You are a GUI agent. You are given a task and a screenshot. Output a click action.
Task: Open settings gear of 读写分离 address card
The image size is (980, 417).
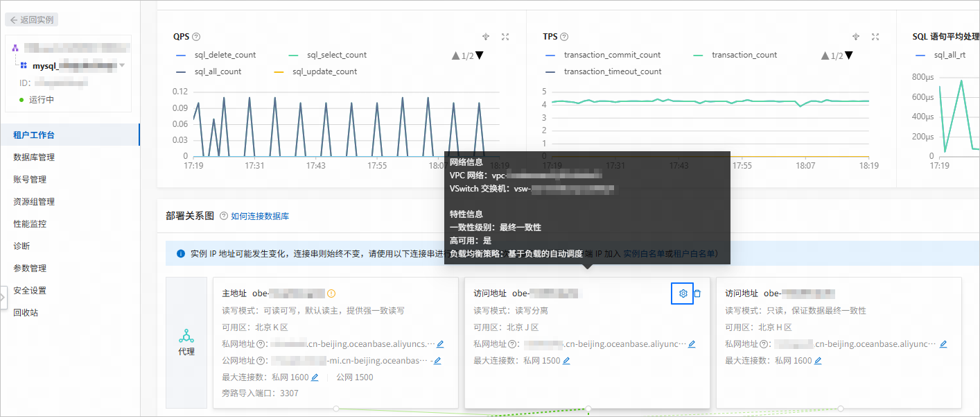coord(683,293)
